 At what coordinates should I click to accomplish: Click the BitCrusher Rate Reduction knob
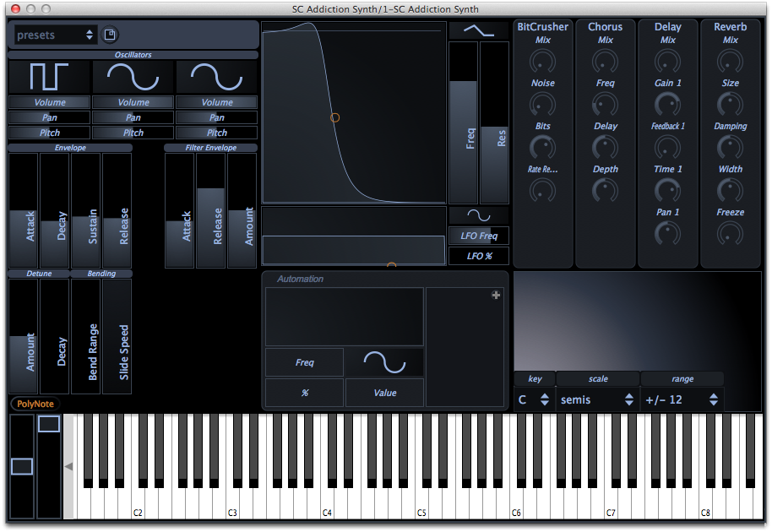click(542, 191)
